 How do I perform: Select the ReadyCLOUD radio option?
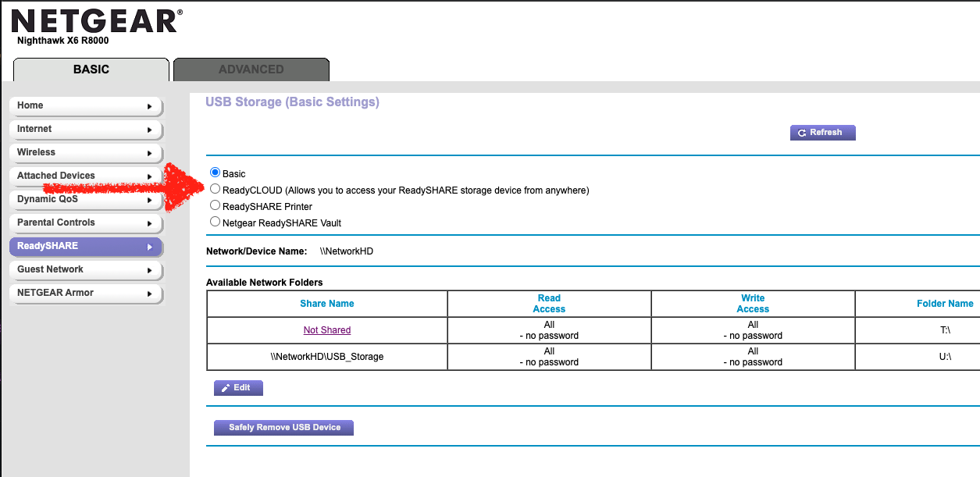point(216,190)
